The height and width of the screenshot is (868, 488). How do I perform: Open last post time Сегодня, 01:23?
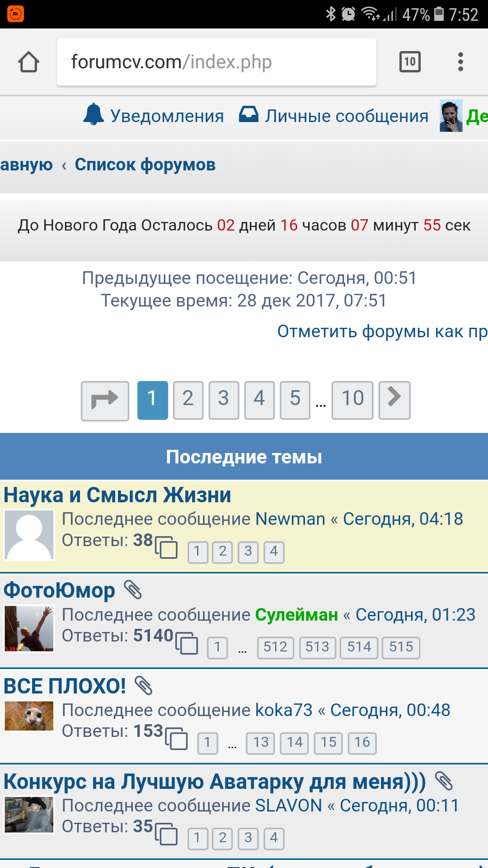(416, 615)
